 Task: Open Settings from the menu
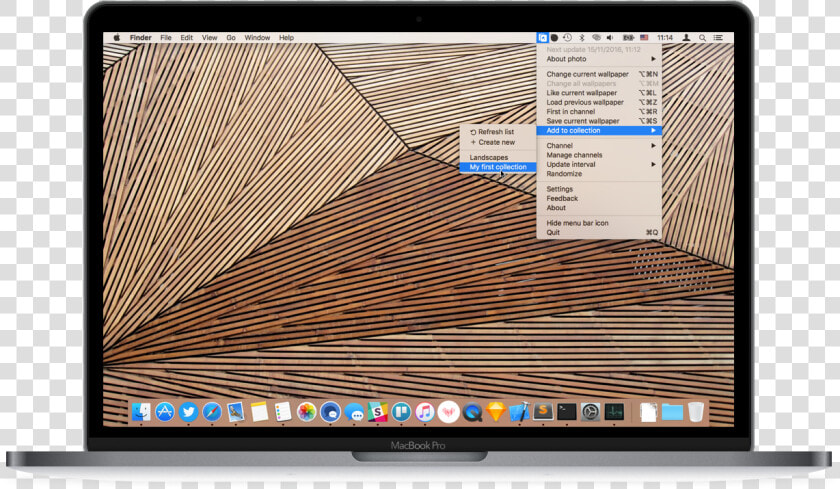coord(599,189)
